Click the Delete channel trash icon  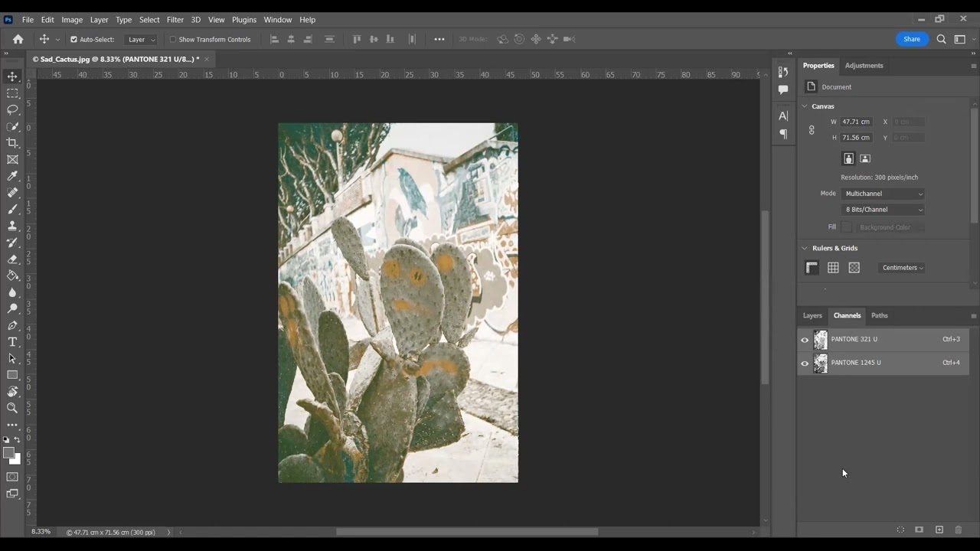[x=958, y=530]
